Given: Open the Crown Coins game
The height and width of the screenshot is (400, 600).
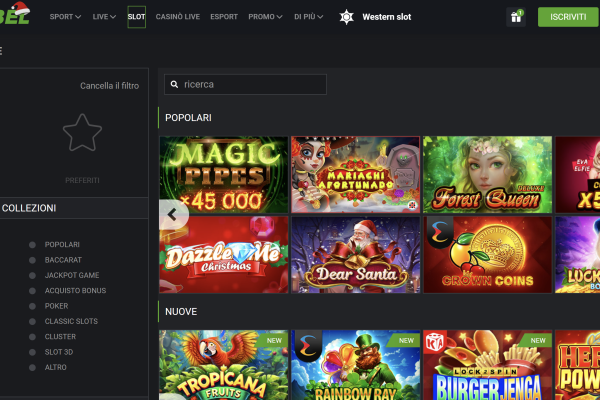Looking at the screenshot, I should (x=488, y=255).
